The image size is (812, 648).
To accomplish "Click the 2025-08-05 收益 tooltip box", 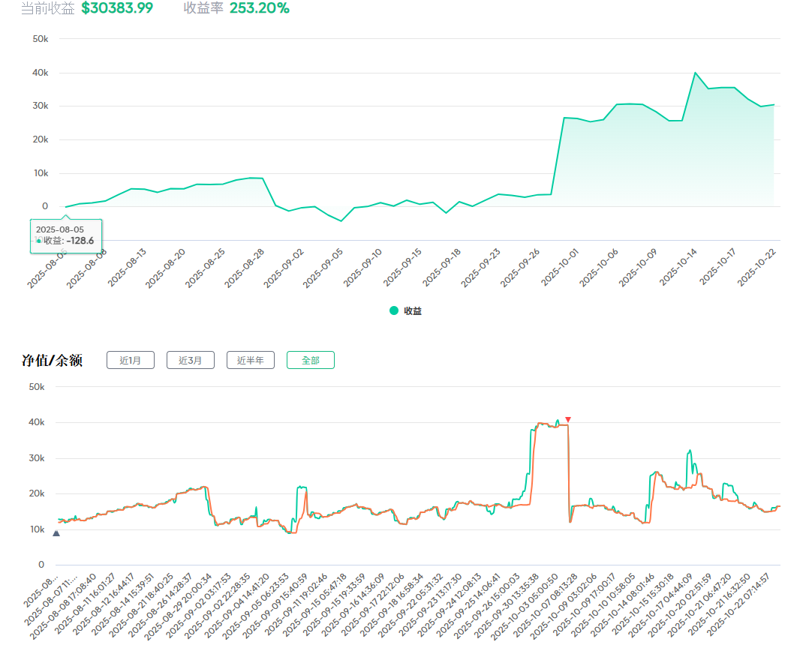I will pos(66,235).
